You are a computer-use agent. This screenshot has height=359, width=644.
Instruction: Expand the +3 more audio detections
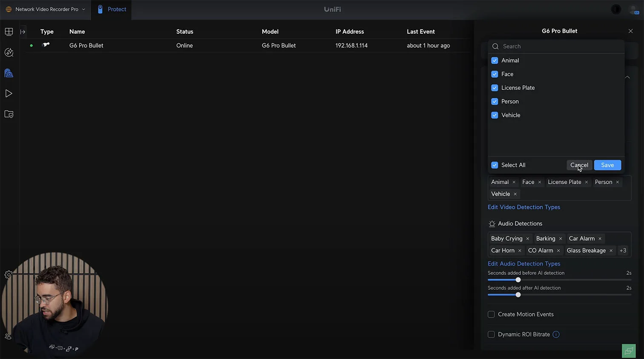[623, 251]
